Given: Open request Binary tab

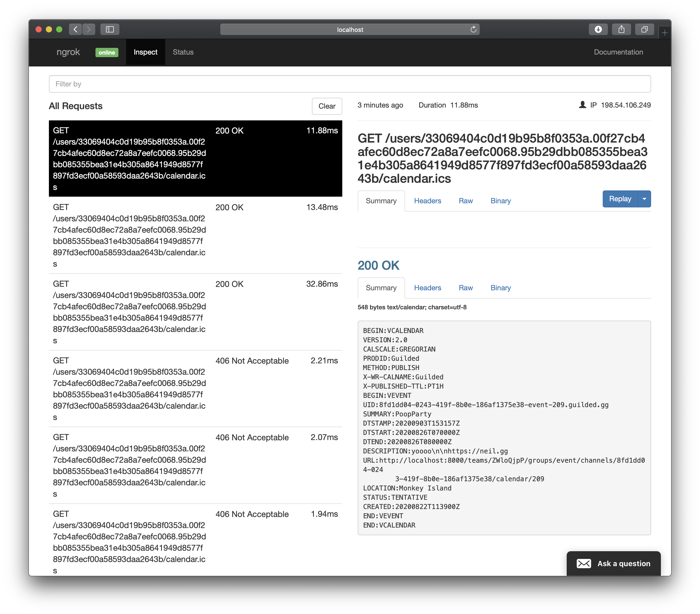Looking at the screenshot, I should click(500, 201).
